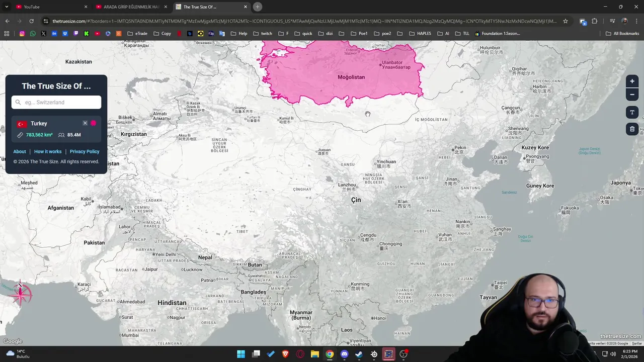644x362 pixels.
Task: Open the Chrome three-dot menu
Action: click(636, 21)
